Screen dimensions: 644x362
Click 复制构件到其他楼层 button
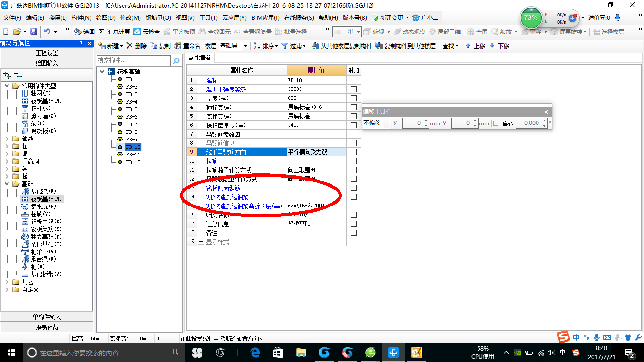[x=405, y=46]
